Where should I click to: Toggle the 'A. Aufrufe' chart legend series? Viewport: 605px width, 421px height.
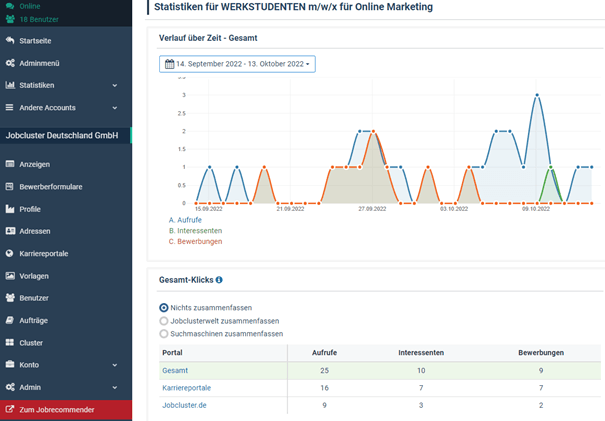pos(186,219)
